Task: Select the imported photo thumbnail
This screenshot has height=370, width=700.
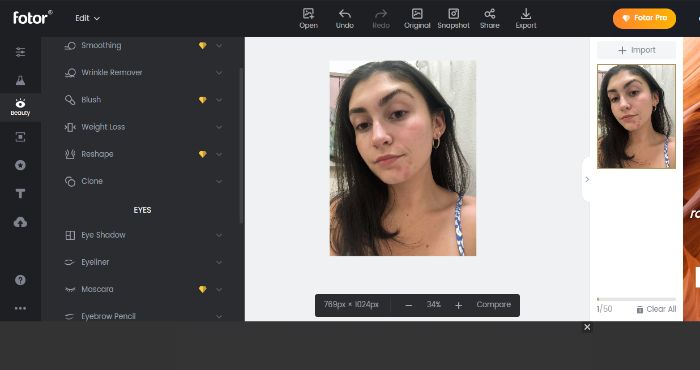Action: tap(636, 116)
